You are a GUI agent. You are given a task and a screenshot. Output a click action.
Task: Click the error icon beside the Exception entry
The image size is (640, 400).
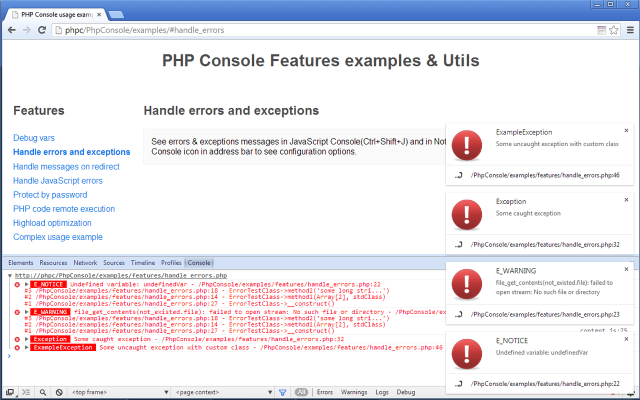[x=17, y=339]
